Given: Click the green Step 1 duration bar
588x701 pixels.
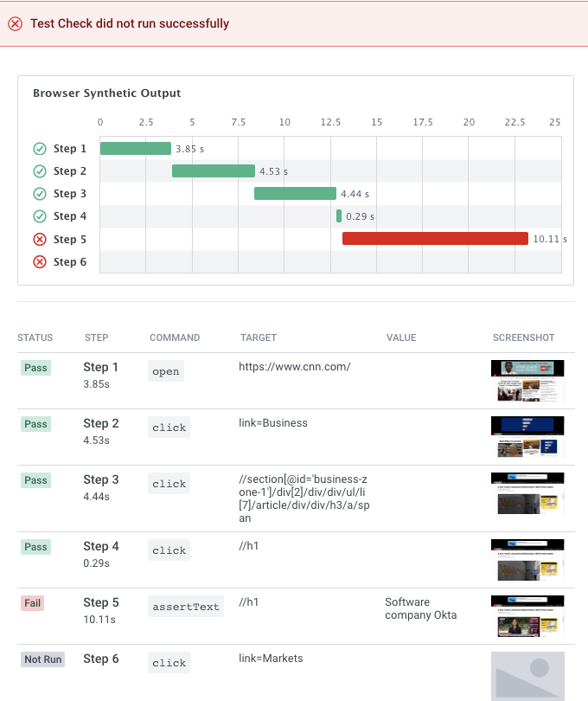Looking at the screenshot, I should pyautogui.click(x=136, y=149).
